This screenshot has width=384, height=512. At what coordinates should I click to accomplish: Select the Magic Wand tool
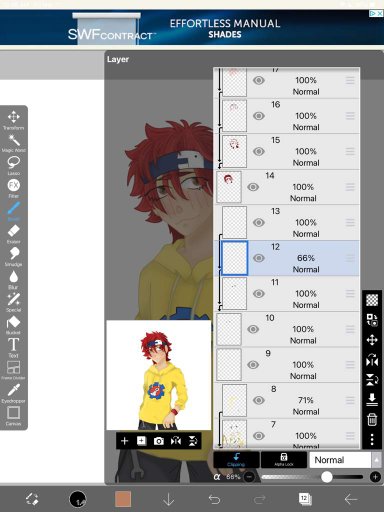(x=14, y=143)
